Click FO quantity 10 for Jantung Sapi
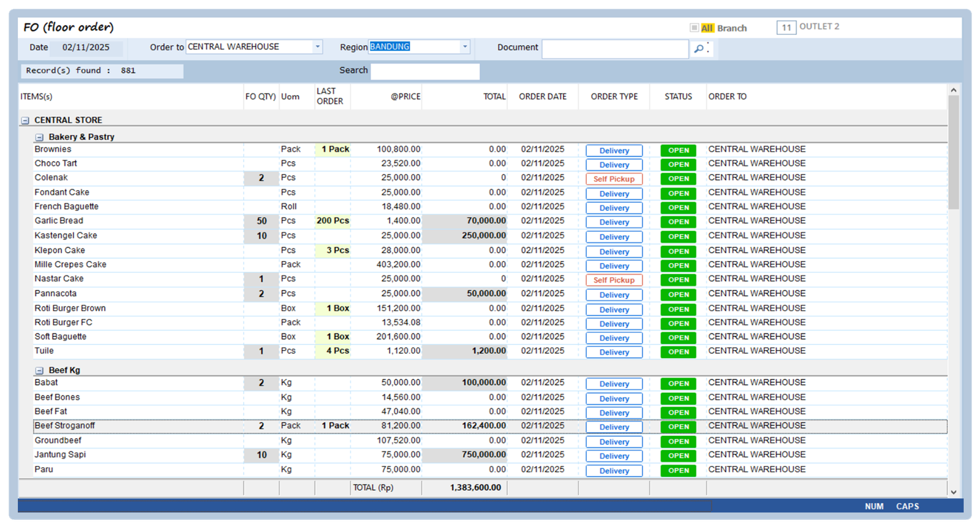 262,455
